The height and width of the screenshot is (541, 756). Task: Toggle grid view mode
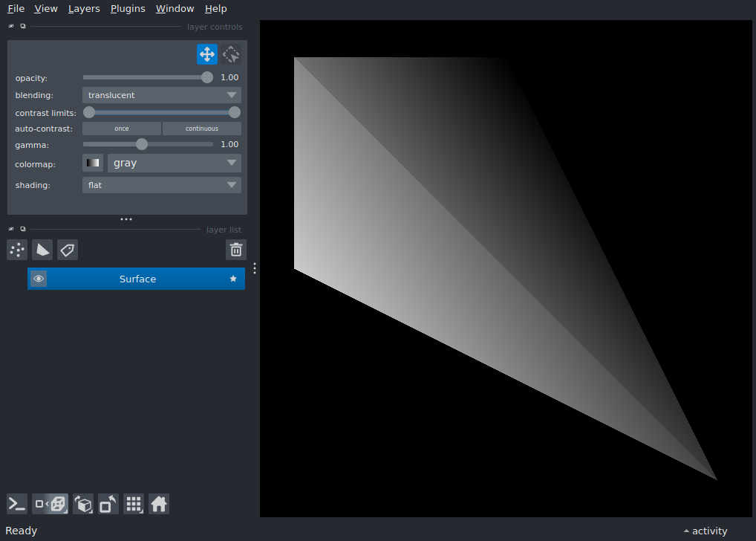[134, 505]
